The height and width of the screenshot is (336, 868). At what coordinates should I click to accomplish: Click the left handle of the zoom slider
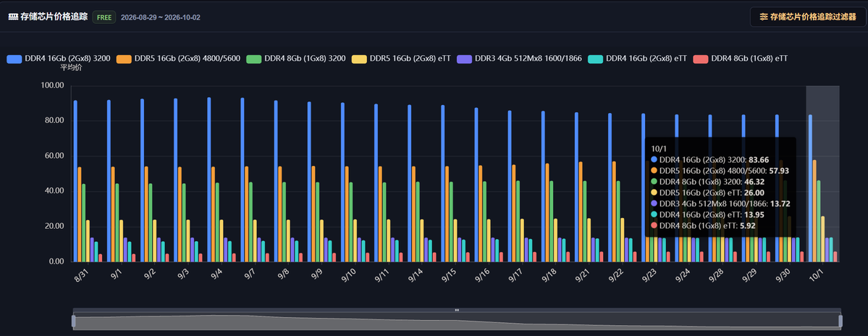(74, 321)
